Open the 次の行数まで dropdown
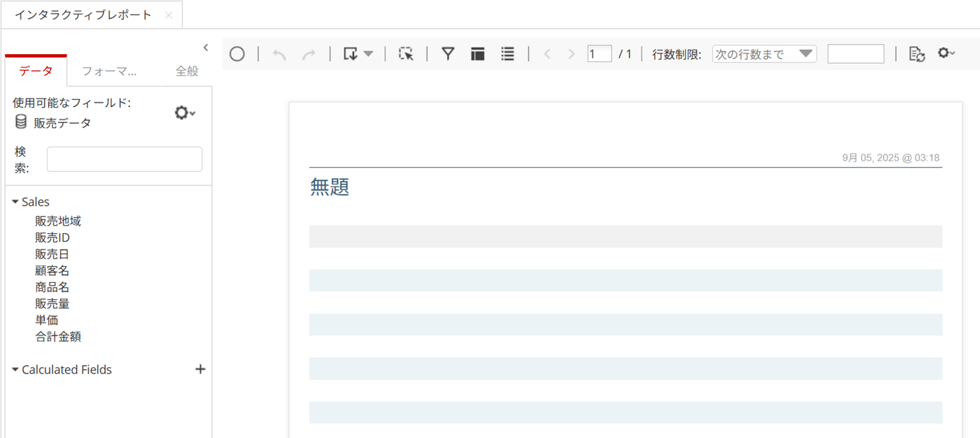980x438 pixels. (764, 53)
